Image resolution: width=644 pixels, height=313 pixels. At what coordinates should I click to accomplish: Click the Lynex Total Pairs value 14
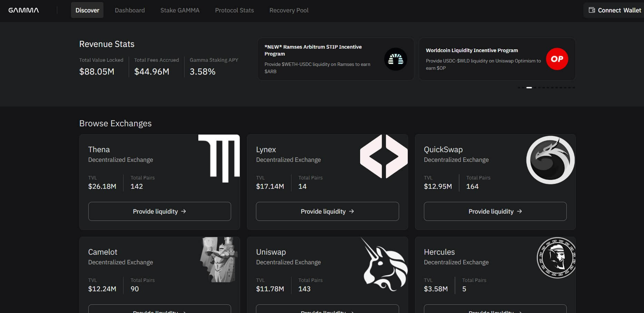click(303, 186)
